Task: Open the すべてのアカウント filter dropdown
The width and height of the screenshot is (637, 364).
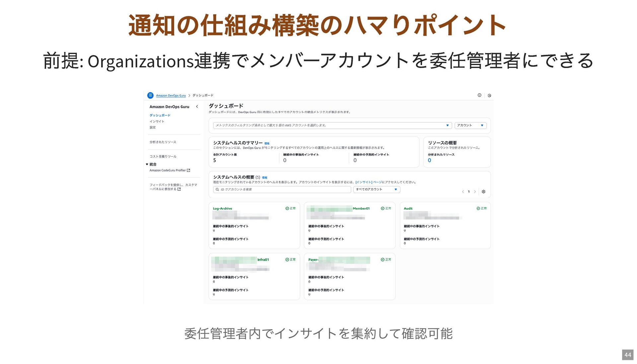Action: tap(376, 189)
